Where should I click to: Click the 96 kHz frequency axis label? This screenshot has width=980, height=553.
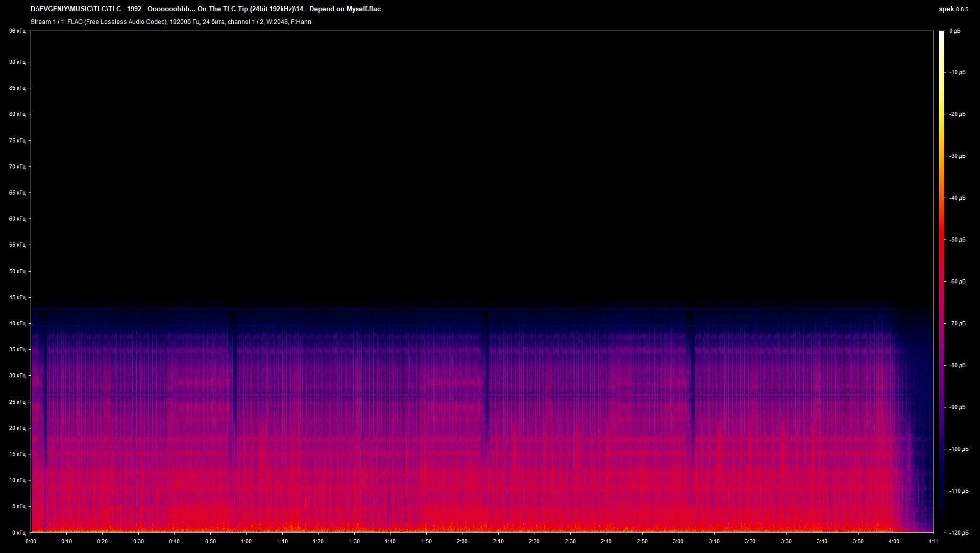[x=17, y=31]
